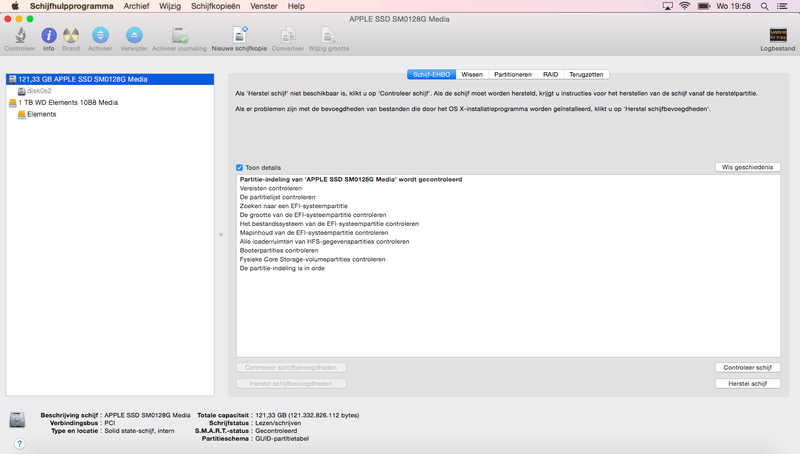
Task: Click Controleer schijfbevoegdheden button
Action: click(291, 367)
